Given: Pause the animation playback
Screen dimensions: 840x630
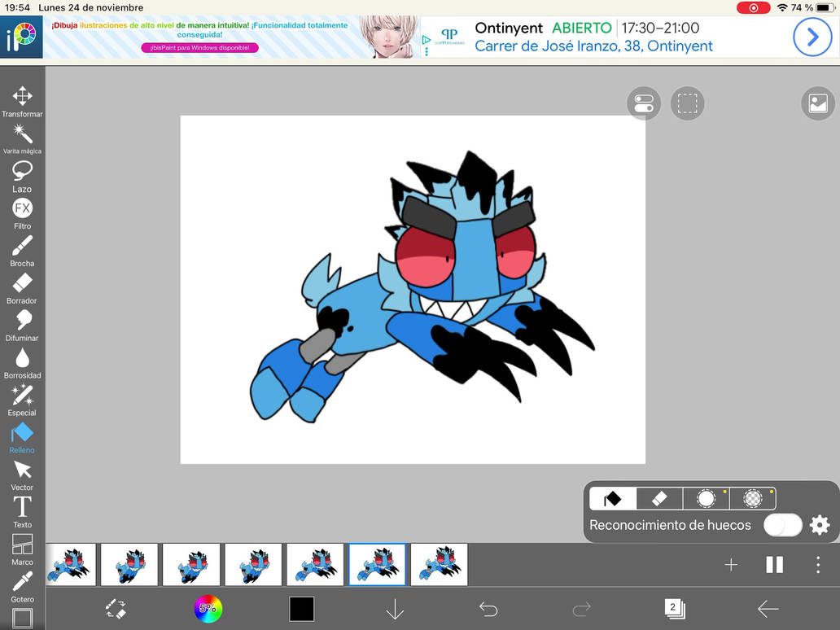Looking at the screenshot, I should point(775,565).
